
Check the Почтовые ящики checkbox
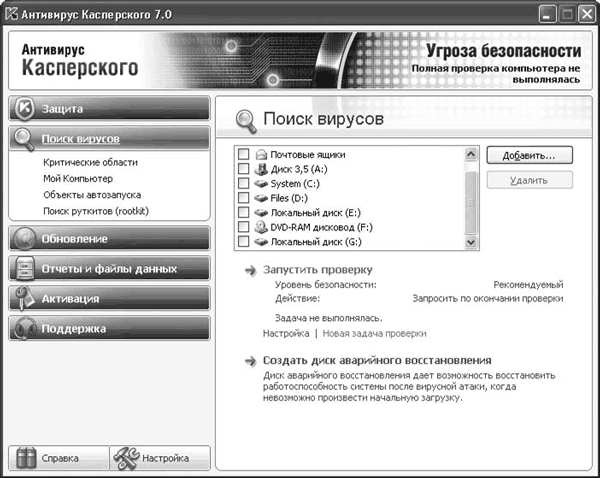point(243,154)
